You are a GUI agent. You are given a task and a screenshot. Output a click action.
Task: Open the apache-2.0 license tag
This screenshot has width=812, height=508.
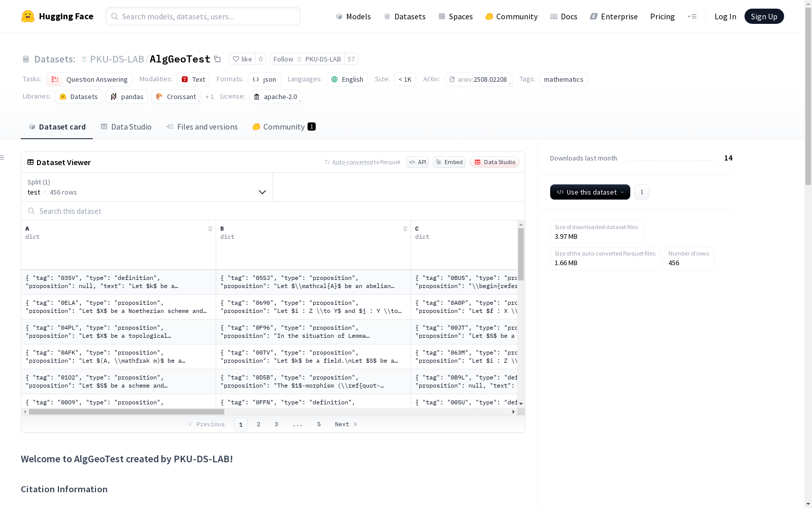tap(276, 97)
